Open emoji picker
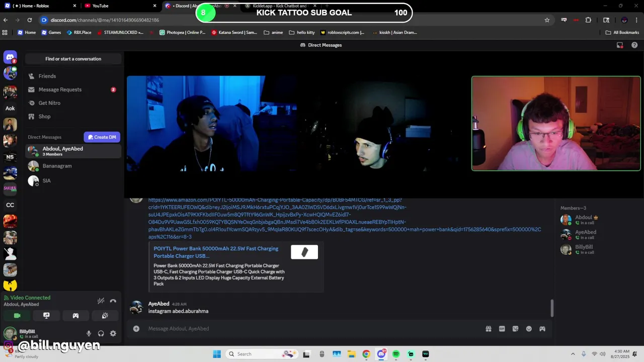Image resolution: width=644 pixels, height=362 pixels. click(x=529, y=329)
